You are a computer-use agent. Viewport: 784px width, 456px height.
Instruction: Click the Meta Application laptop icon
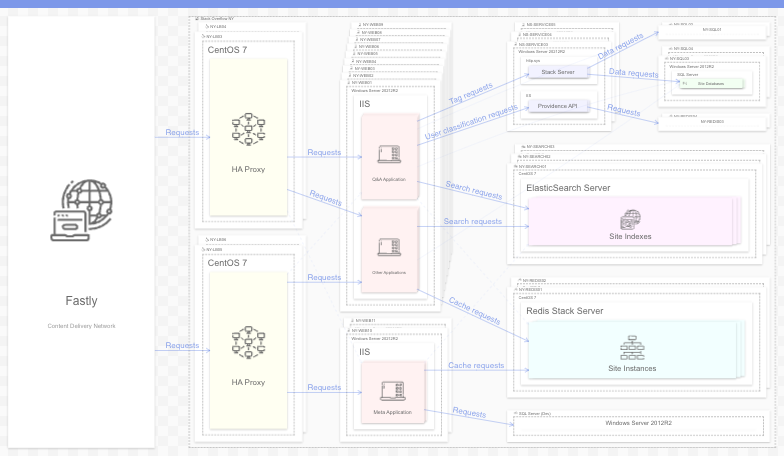tap(395, 388)
